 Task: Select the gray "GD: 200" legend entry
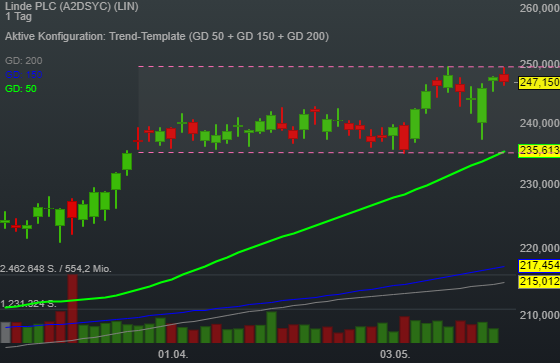coord(24,60)
